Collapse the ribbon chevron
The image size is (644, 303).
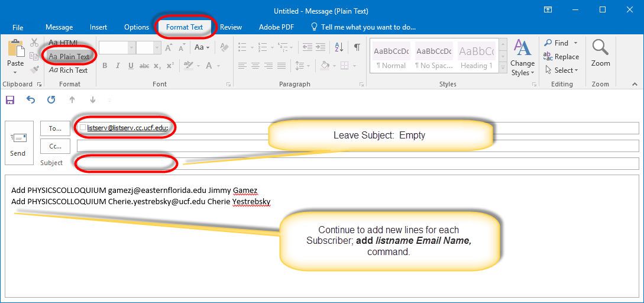point(635,84)
